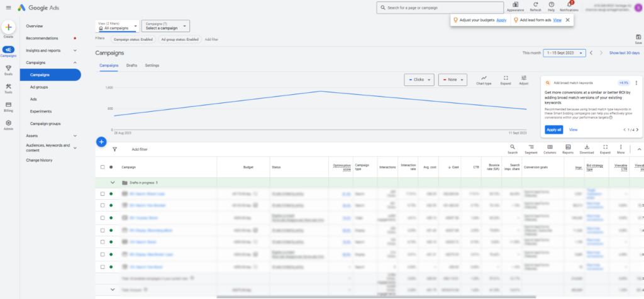Open the Goals section in sidebar
Screen dimensions: 644x299
coord(9,68)
